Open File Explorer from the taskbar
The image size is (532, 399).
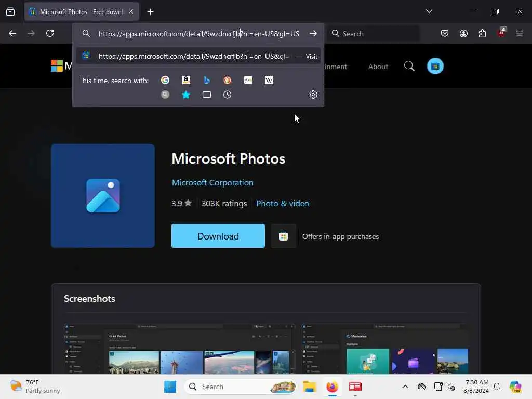[310, 387]
